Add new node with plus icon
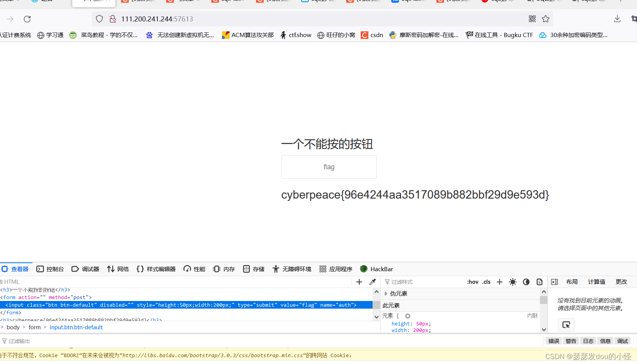 click(x=359, y=282)
